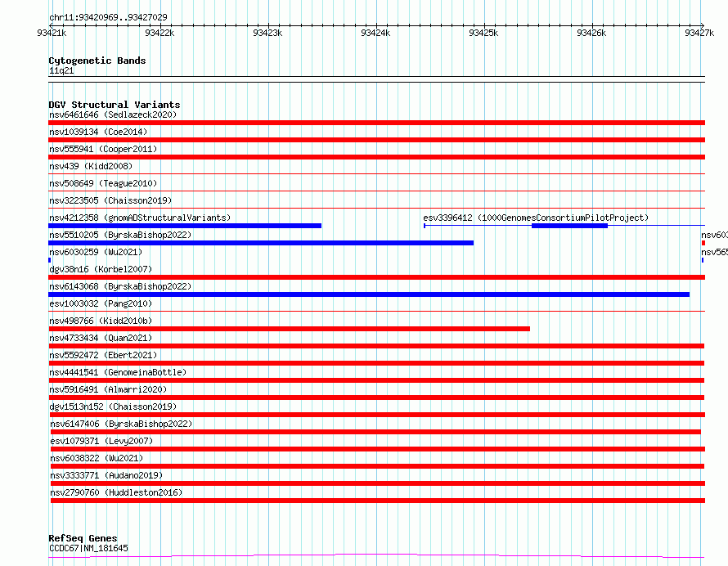The image size is (728, 566).
Task: Click the chr11:93420969..93427029 coordinates text
Action: 108,17
